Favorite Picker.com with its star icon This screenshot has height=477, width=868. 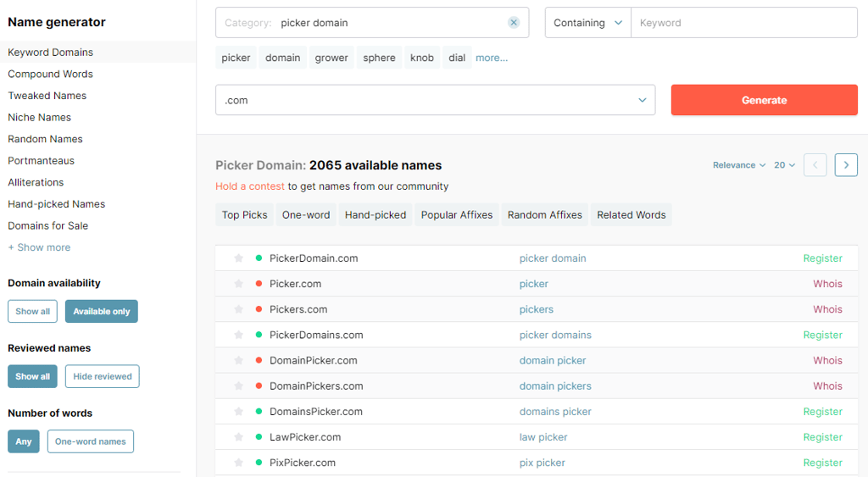click(238, 284)
